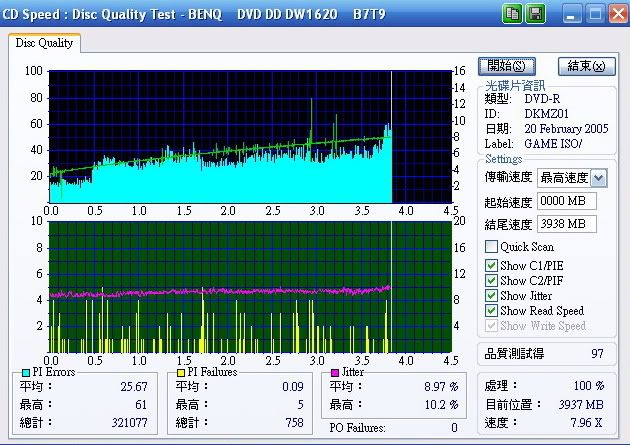Click Jitter average value 8.97 %
This screenshot has width=630, height=445.
tap(441, 386)
